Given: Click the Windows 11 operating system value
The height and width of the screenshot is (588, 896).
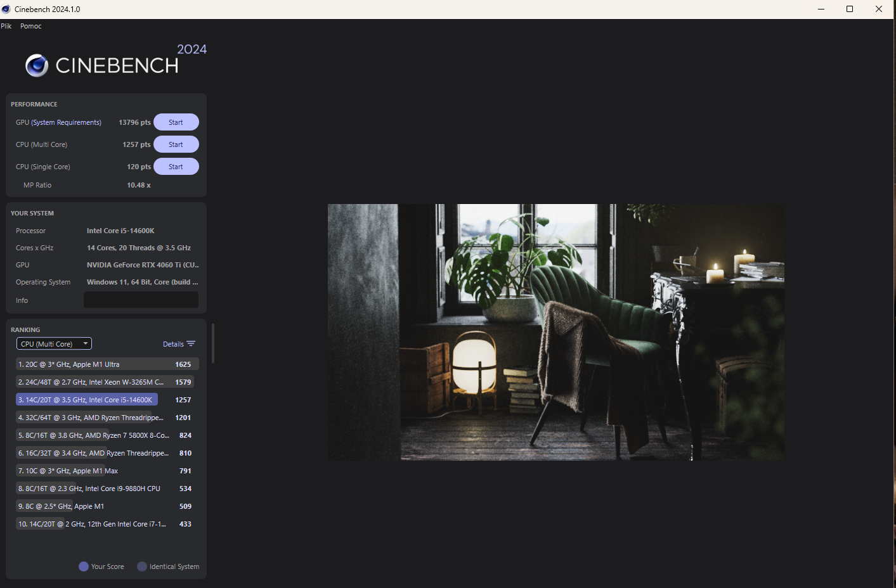Looking at the screenshot, I should pyautogui.click(x=143, y=282).
